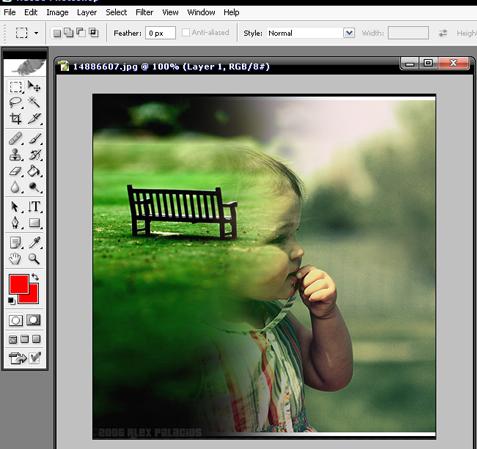Viewport: 477px width, 449px height.
Task: Click the bench in the image canvas
Action: [182, 212]
